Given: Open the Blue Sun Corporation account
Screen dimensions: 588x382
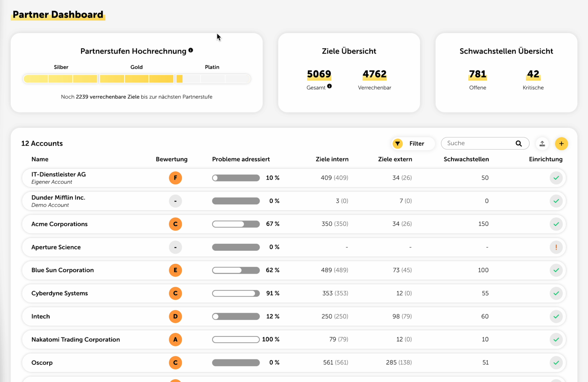Looking at the screenshot, I should [294, 270].
